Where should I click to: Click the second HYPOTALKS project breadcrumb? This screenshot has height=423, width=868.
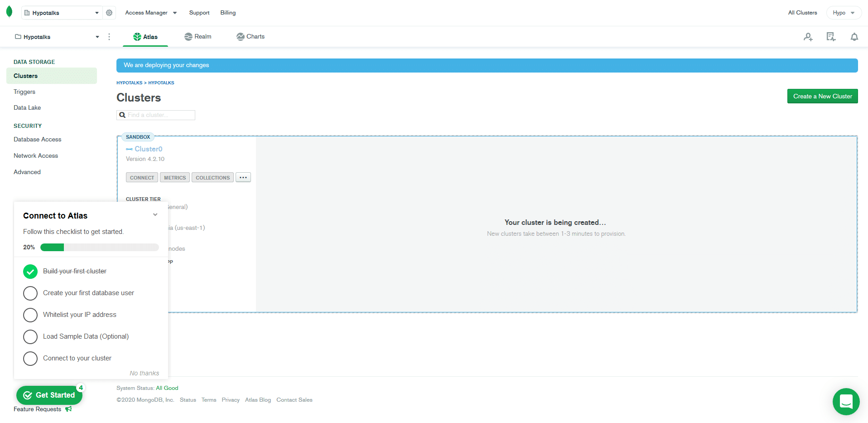[161, 83]
